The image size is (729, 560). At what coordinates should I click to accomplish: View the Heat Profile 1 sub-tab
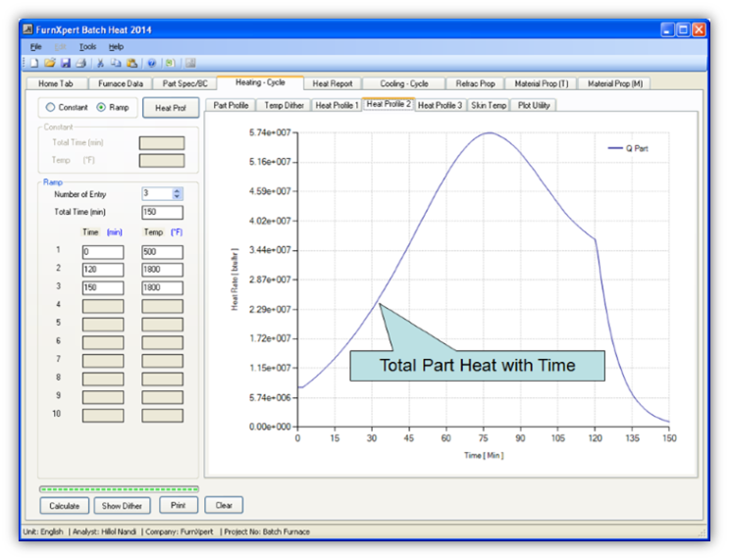337,106
